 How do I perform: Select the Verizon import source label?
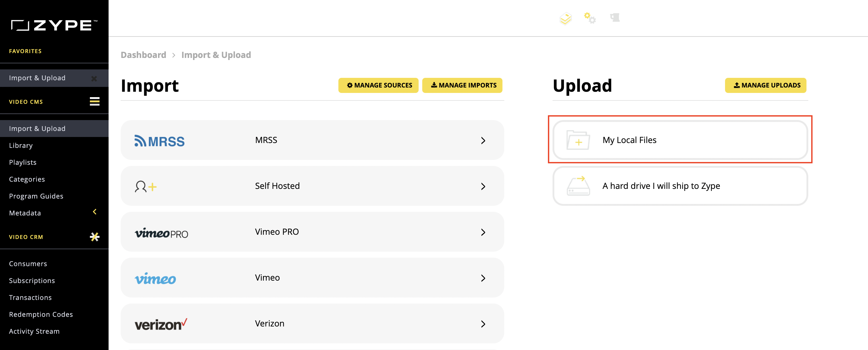(270, 323)
